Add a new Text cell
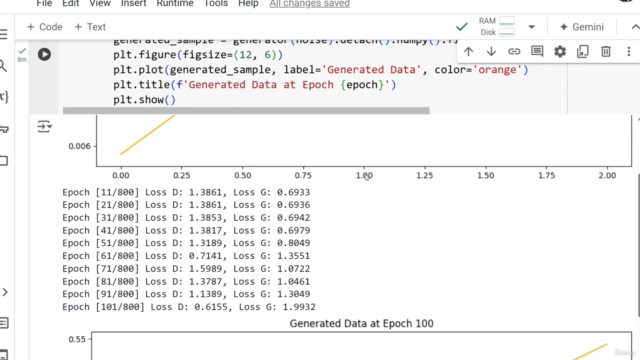Image resolution: width=640 pixels, height=360 pixels. click(90, 27)
